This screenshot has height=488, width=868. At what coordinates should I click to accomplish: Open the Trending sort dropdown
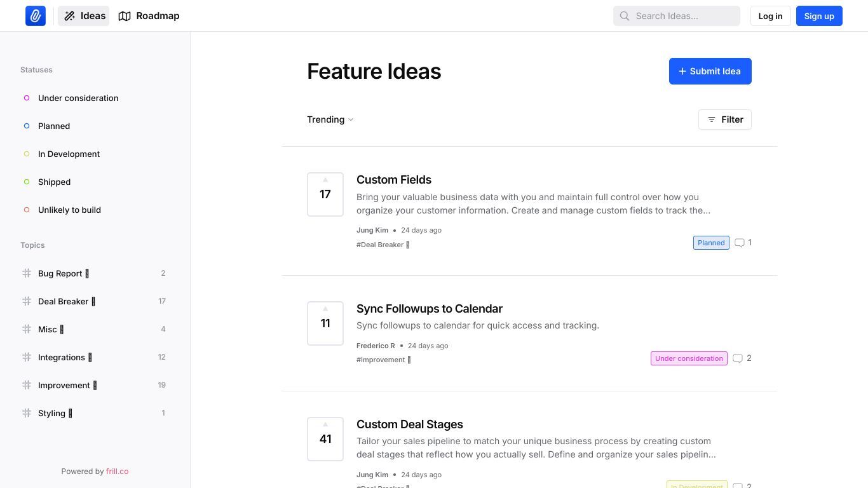(x=330, y=119)
